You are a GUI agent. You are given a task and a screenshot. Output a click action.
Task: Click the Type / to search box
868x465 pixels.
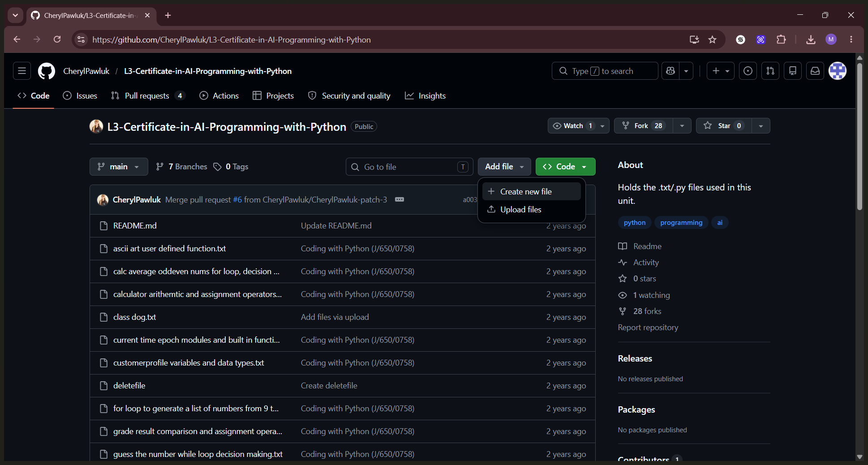pos(605,71)
